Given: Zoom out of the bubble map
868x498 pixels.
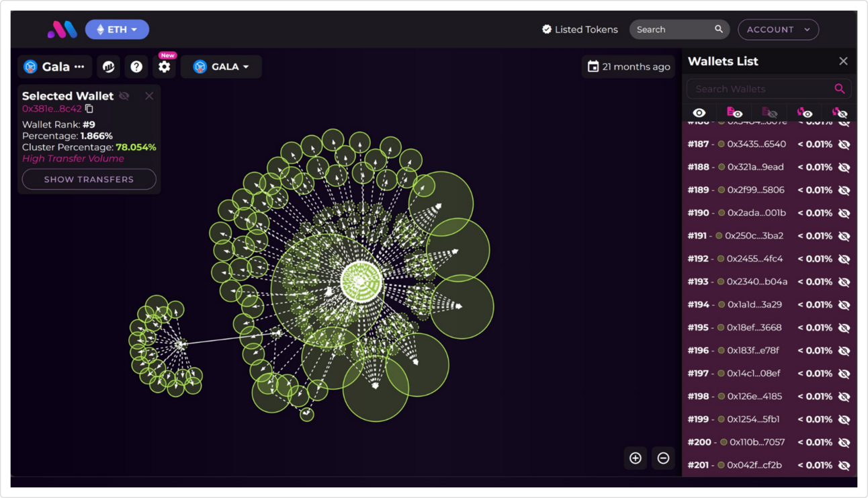Looking at the screenshot, I should click(x=662, y=458).
